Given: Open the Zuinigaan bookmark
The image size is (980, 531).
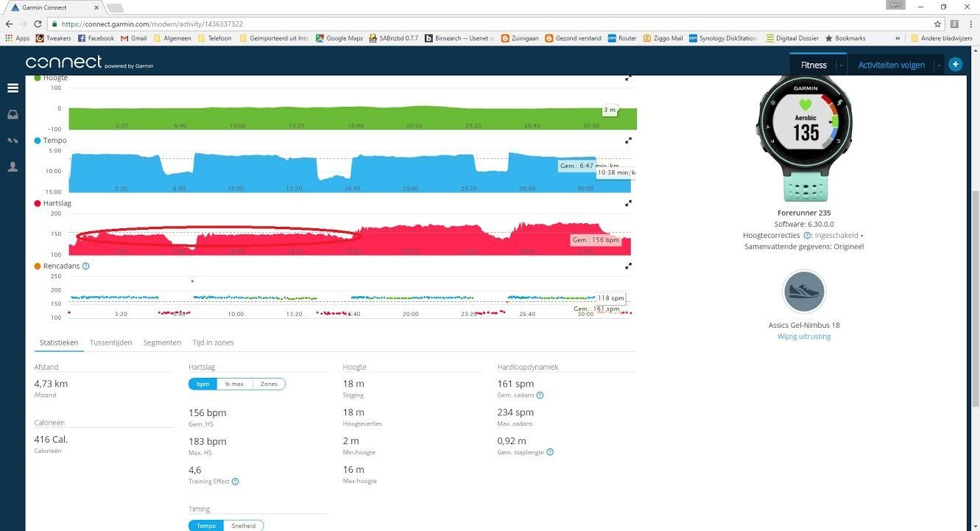Looking at the screenshot, I should 520,38.
